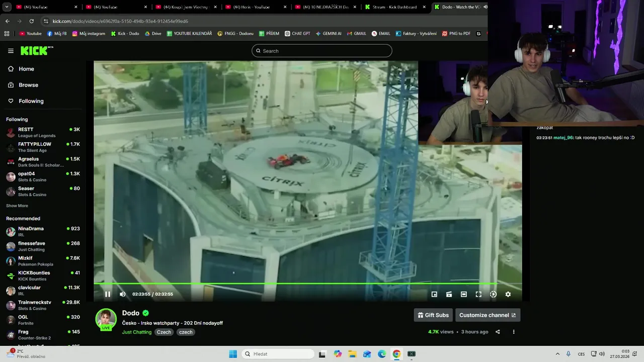644x362 pixels.
Task: Open the NinaDrama recommended channel
Action: tap(43, 231)
